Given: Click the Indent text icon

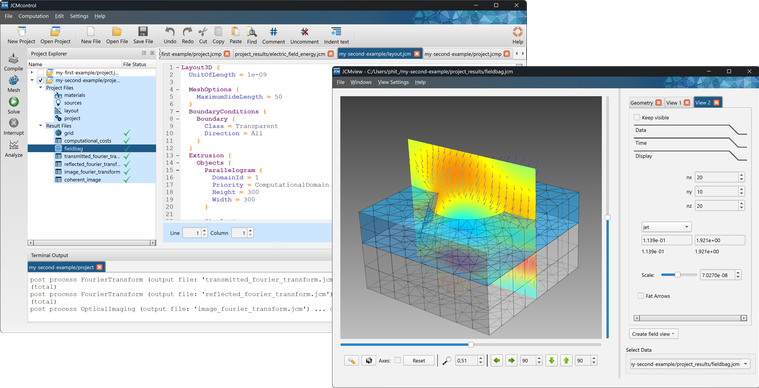Looking at the screenshot, I should pyautogui.click(x=336, y=32).
